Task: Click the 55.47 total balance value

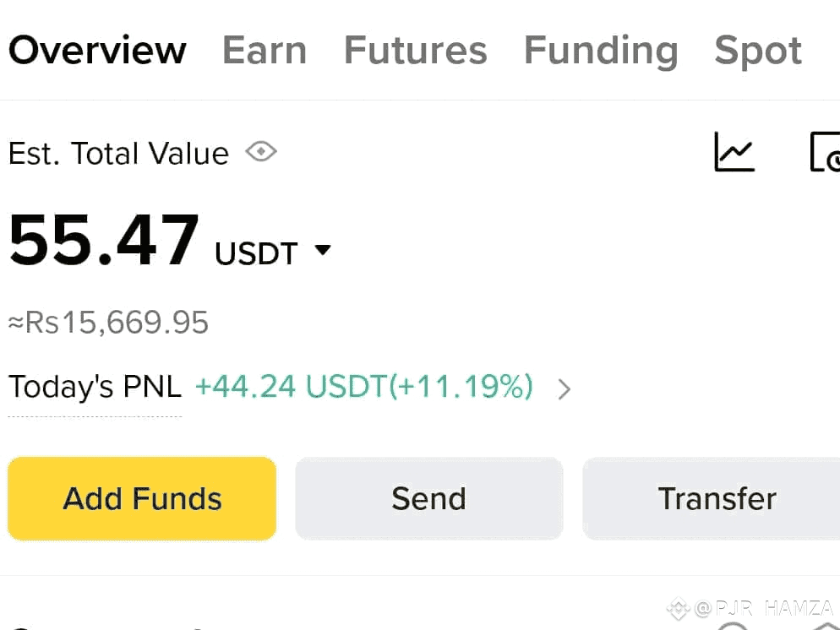Action: [104, 239]
